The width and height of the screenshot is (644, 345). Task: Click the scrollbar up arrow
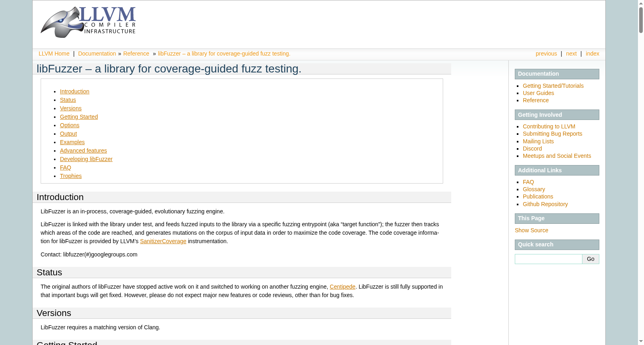tap(641, 3)
